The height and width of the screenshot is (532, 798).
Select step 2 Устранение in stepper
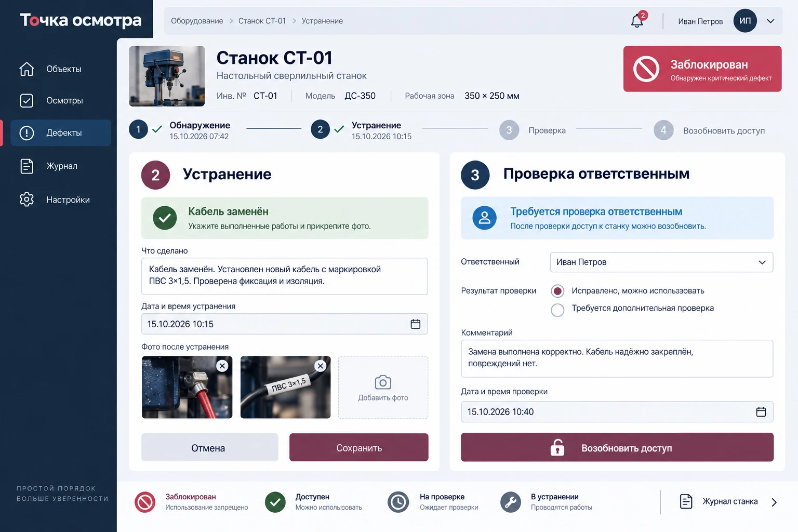pos(362,130)
